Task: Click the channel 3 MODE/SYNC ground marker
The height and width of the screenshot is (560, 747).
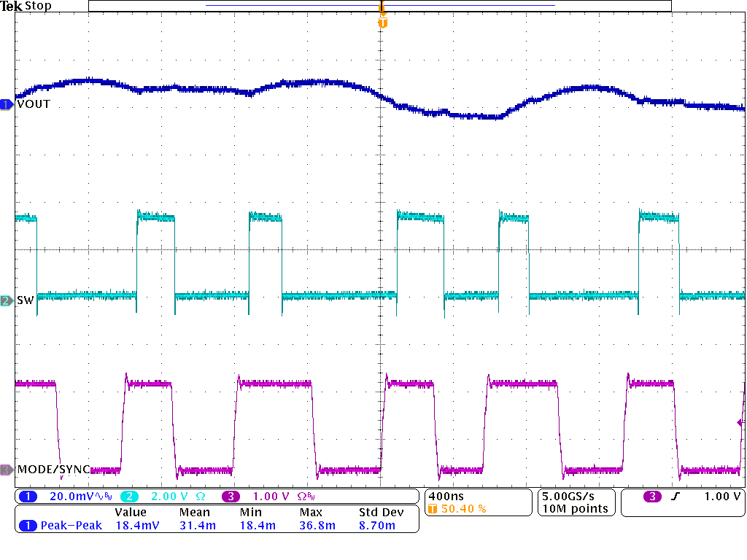Action: pos(7,470)
